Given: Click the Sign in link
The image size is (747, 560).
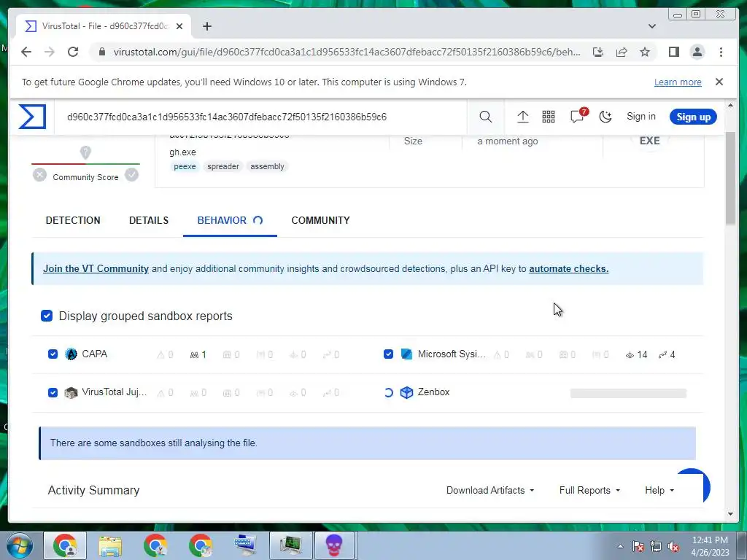Looking at the screenshot, I should (x=640, y=117).
